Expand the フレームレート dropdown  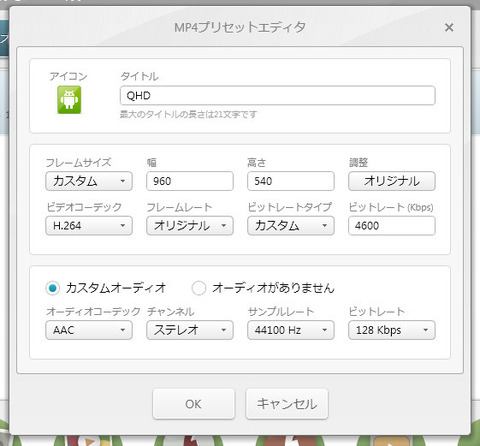pos(190,226)
